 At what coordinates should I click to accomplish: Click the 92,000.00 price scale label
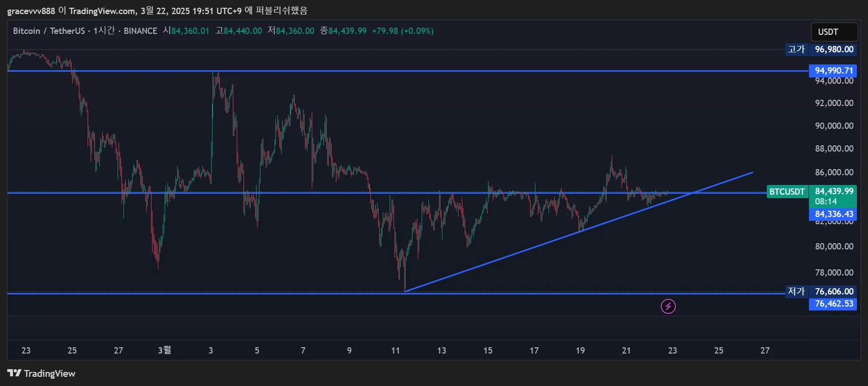tap(834, 103)
